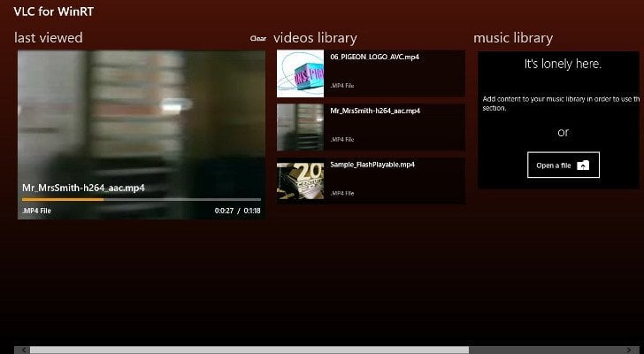Image resolution: width=644 pixels, height=354 pixels.
Task: Select 06_PIGEON_LOGO_AVC.mp4 file name
Action: point(374,58)
